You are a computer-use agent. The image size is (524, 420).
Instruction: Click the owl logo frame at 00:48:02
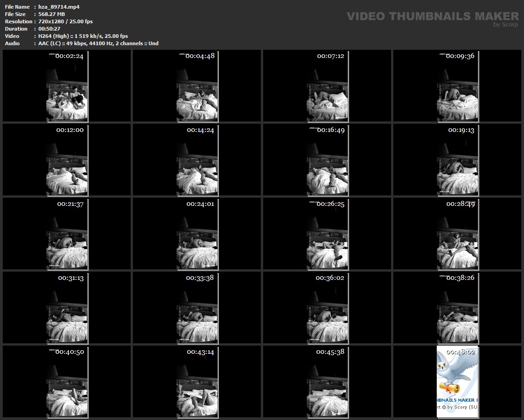(458, 382)
